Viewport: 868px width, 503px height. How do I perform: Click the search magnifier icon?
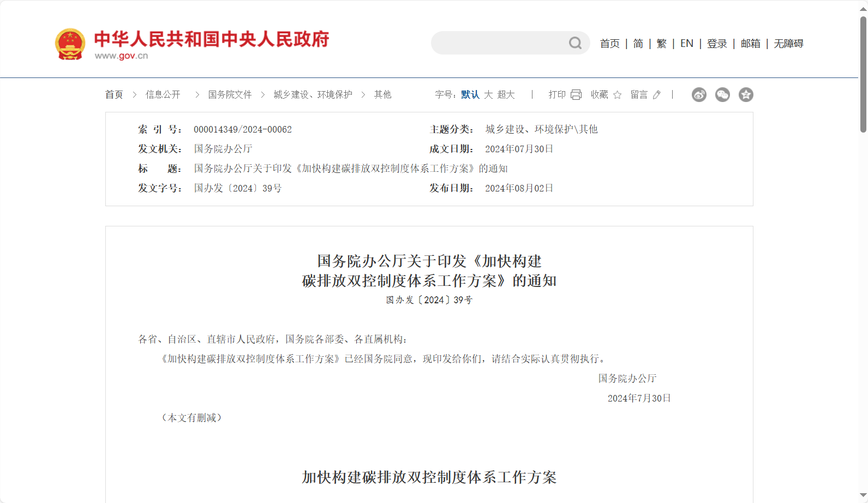pyautogui.click(x=575, y=43)
